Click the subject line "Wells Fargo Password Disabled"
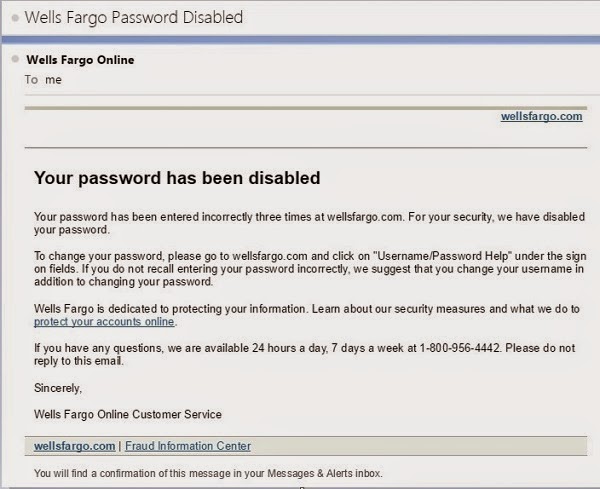The width and height of the screenshot is (600, 489). coord(134,18)
